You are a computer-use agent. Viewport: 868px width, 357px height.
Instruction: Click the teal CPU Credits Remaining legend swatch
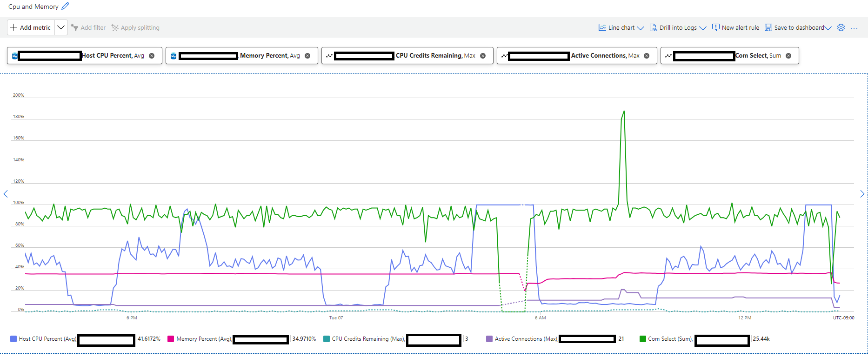pyautogui.click(x=326, y=339)
